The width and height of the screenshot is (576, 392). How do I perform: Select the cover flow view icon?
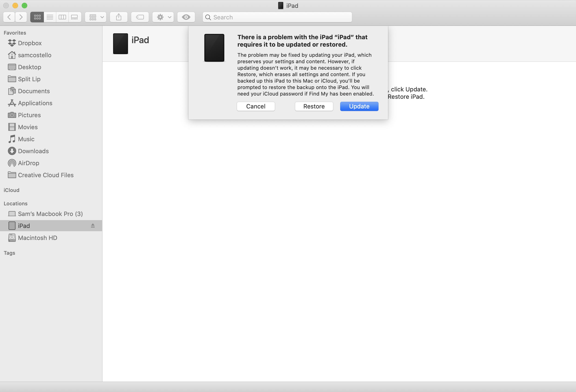(74, 17)
